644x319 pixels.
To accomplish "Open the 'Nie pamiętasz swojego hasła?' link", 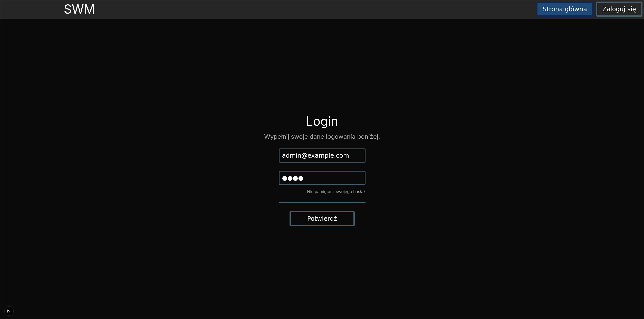I will coord(336,192).
